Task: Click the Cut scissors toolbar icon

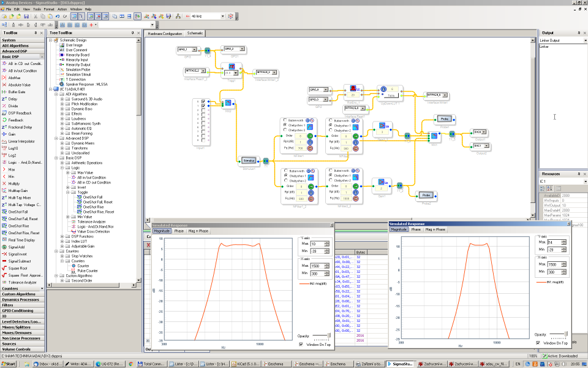Action: coord(36,17)
